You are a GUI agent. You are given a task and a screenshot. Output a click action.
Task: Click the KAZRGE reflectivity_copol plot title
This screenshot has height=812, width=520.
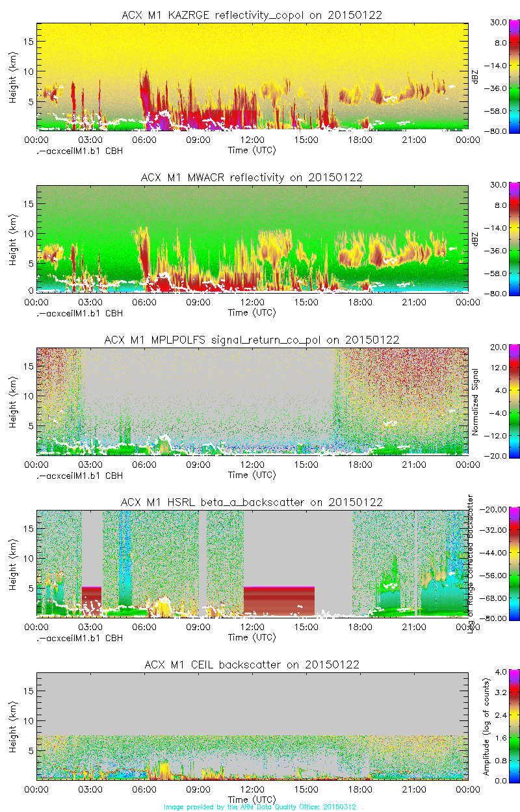click(x=252, y=15)
